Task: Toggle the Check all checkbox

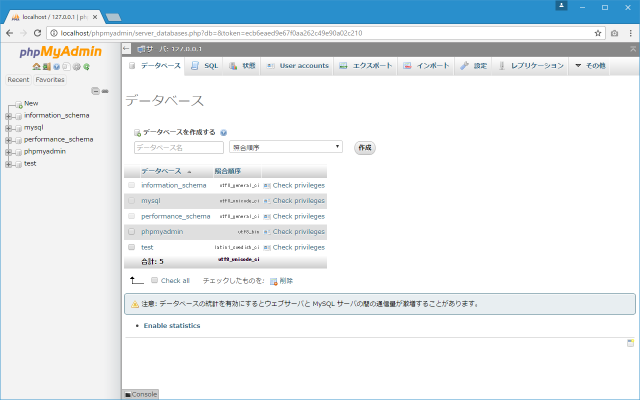Action: click(154, 280)
